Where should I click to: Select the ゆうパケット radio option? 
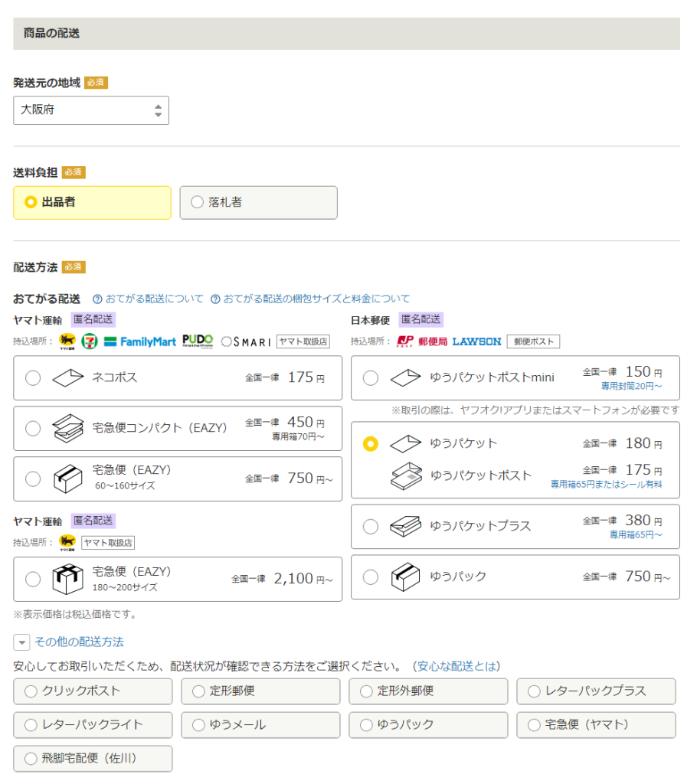[371, 444]
